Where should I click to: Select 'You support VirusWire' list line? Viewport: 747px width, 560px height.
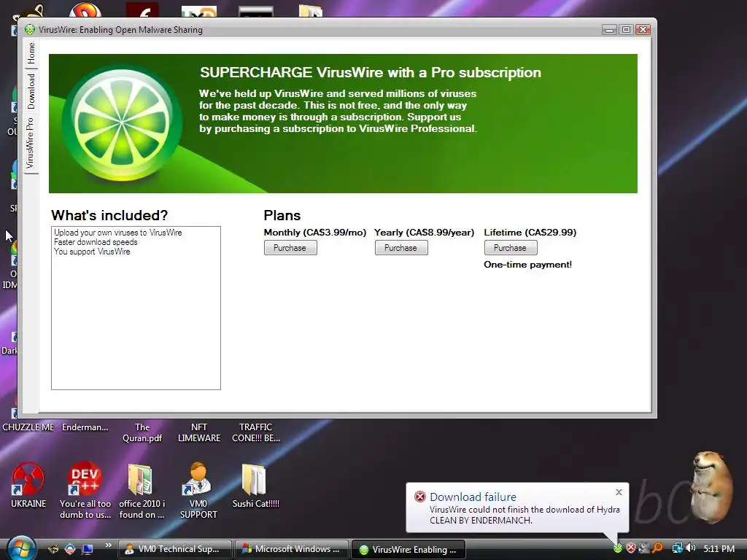(92, 252)
